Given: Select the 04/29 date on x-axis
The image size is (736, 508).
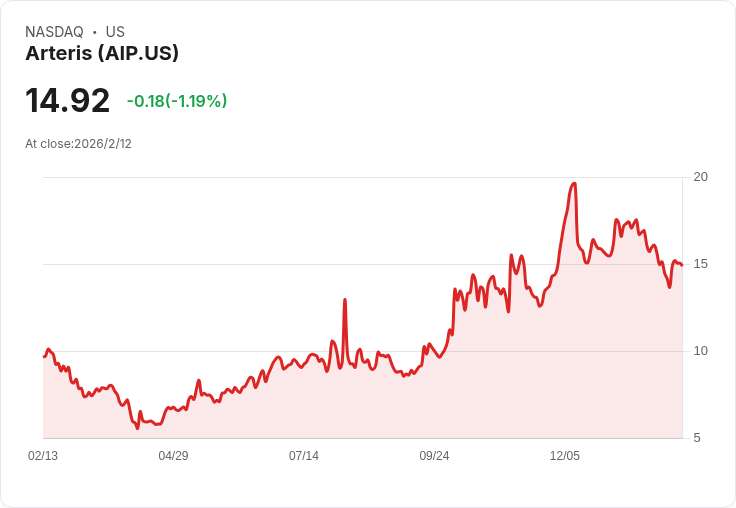Looking at the screenshot, I should pos(173,456).
